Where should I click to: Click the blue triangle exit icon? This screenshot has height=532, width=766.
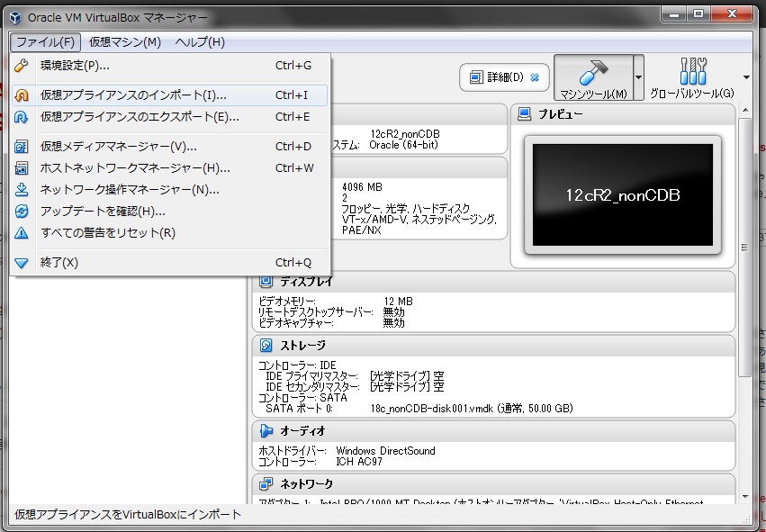coord(21,263)
